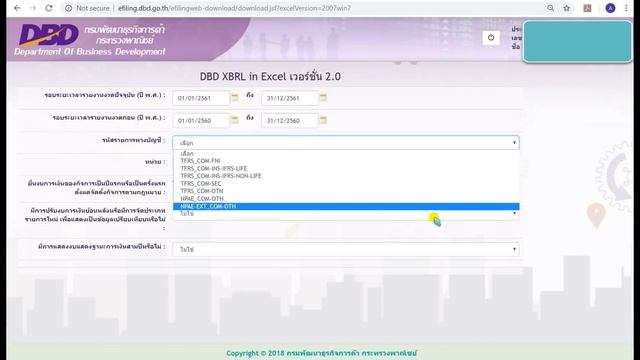
Task: Select TFRS_COM-FNI from the list
Action: click(346, 161)
